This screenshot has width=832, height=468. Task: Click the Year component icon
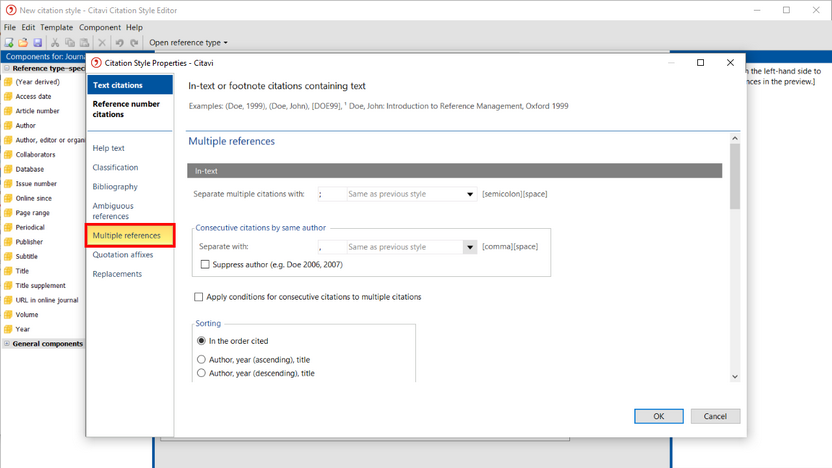(8, 329)
